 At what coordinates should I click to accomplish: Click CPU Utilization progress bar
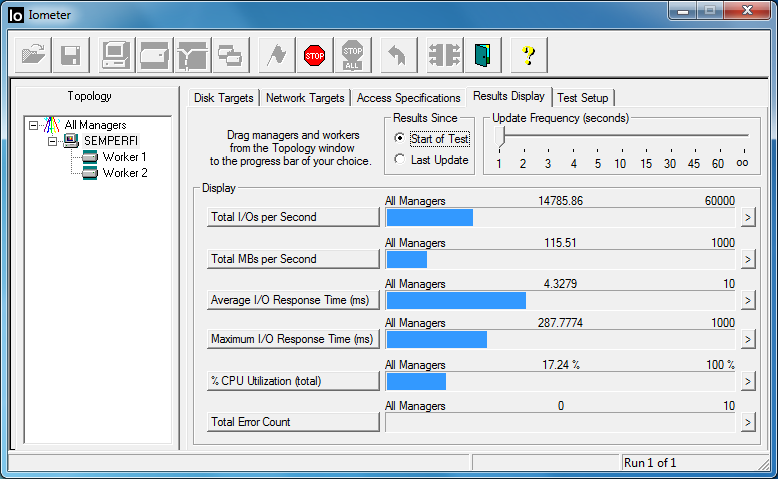pyautogui.click(x=561, y=381)
